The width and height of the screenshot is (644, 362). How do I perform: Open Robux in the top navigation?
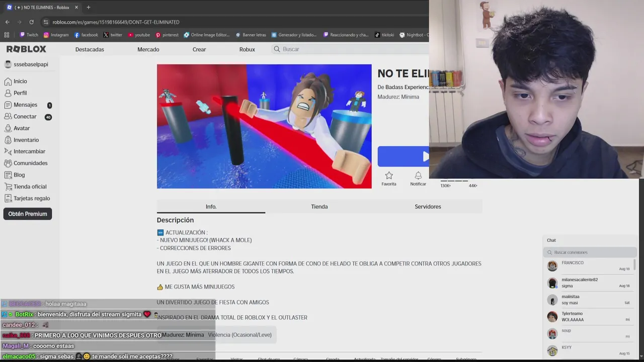coord(247,49)
